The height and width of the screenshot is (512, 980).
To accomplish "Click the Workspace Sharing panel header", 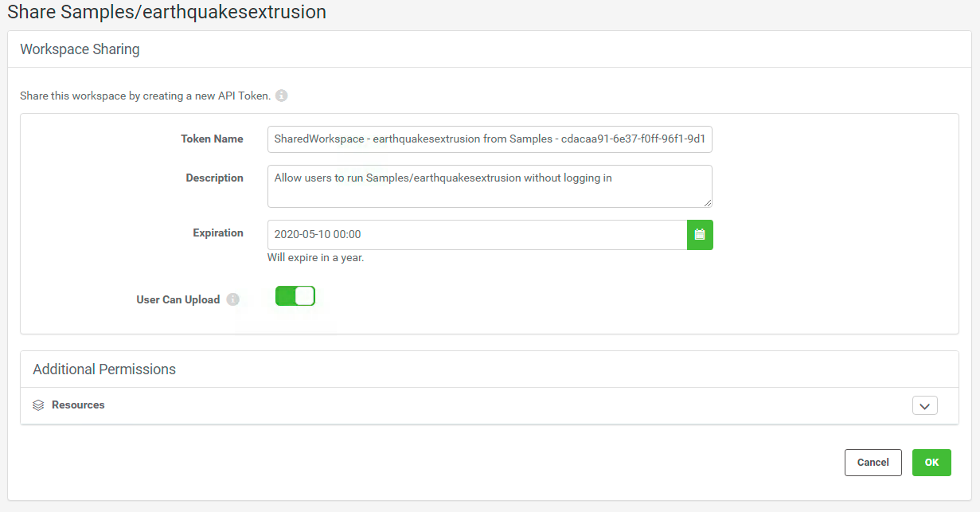I will (80, 49).
